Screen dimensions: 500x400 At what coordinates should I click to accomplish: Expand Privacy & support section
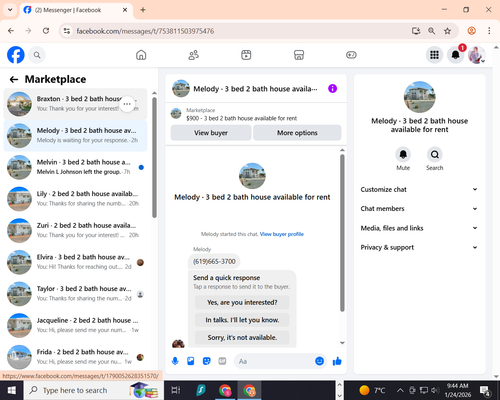point(419,247)
